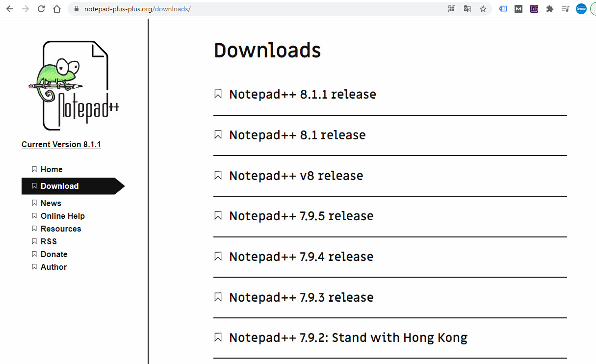This screenshot has height=364, width=596.
Task: Open the dark M extension icon
Action: coord(518,9)
